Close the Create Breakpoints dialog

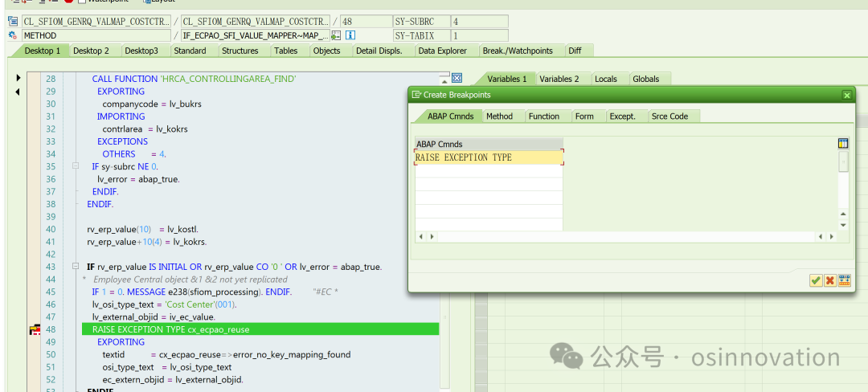tap(847, 95)
